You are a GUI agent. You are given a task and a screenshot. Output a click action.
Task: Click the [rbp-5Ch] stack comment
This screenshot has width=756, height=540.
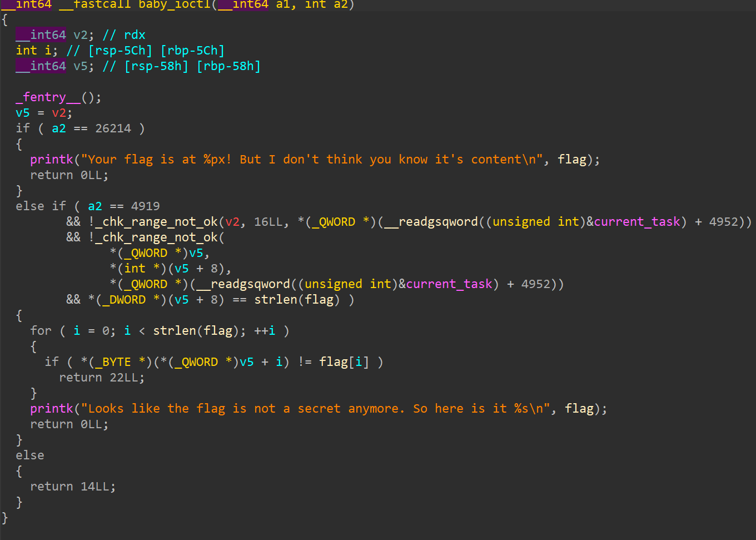click(x=192, y=51)
